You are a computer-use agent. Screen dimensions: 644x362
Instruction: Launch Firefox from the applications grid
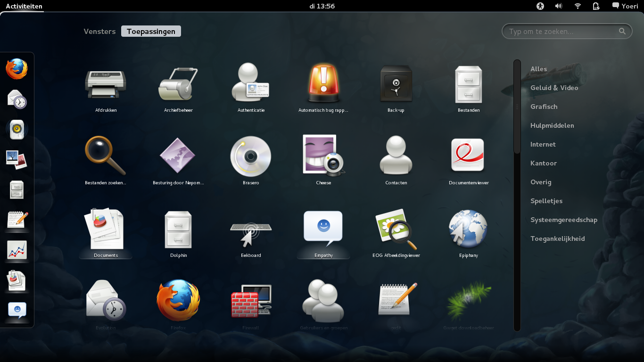[x=178, y=305]
